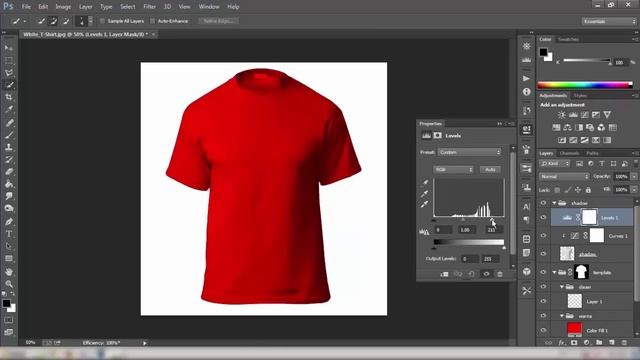Click the Levels white input slider handle
This screenshot has height=360, width=640.
pos(492,220)
